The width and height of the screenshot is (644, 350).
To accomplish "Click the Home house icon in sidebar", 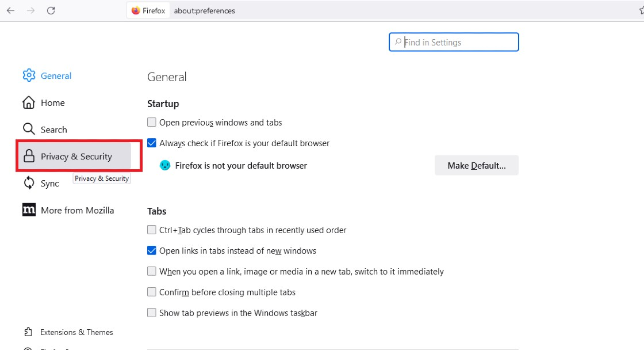I will pyautogui.click(x=28, y=102).
